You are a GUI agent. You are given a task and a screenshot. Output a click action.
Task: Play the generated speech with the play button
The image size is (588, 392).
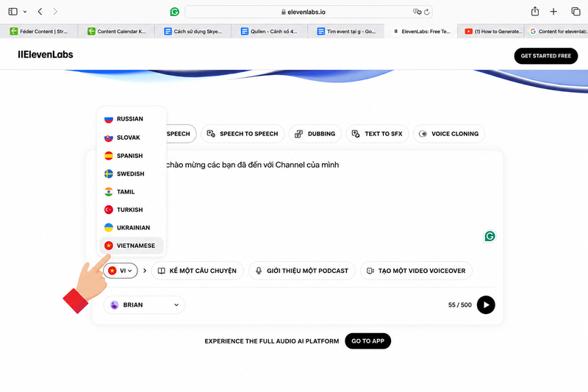pyautogui.click(x=486, y=305)
